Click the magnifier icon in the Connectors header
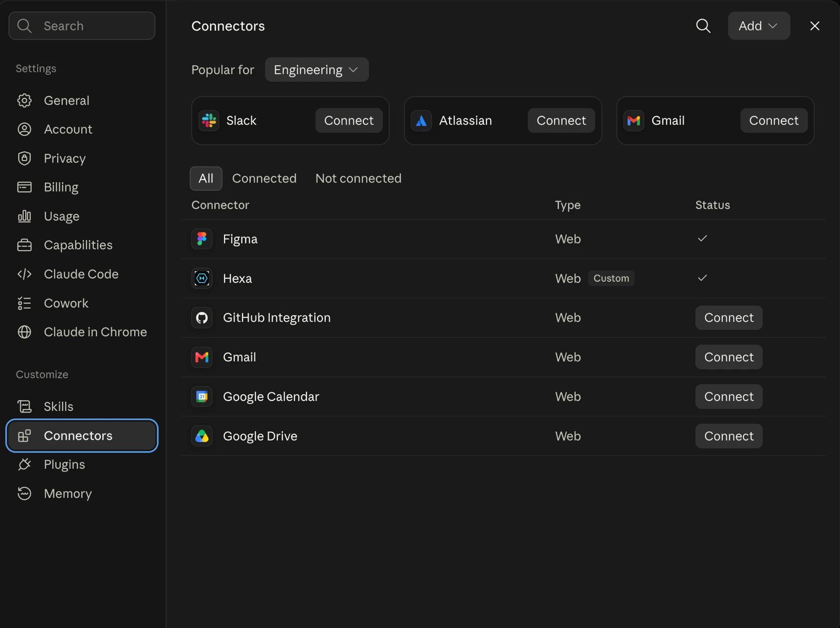The height and width of the screenshot is (628, 840). pos(703,26)
